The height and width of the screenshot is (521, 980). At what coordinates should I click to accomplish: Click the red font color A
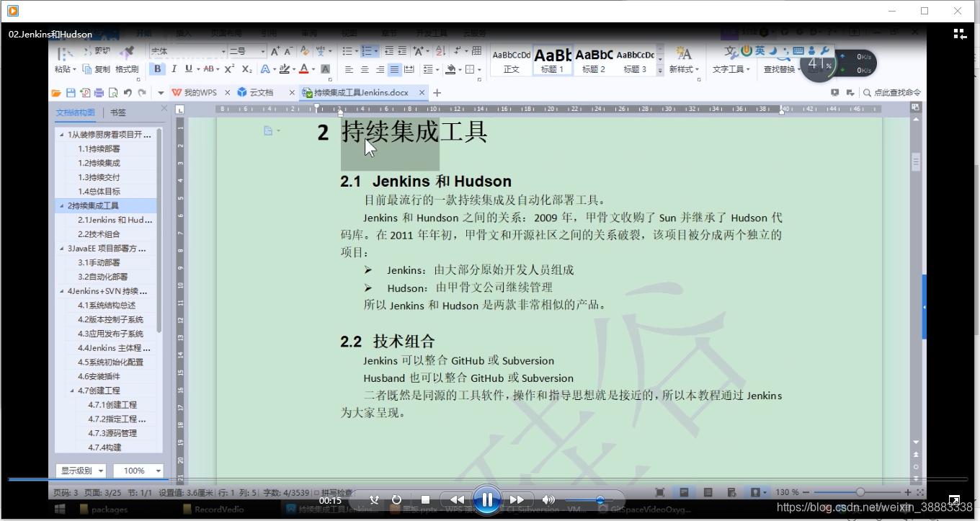(x=303, y=69)
